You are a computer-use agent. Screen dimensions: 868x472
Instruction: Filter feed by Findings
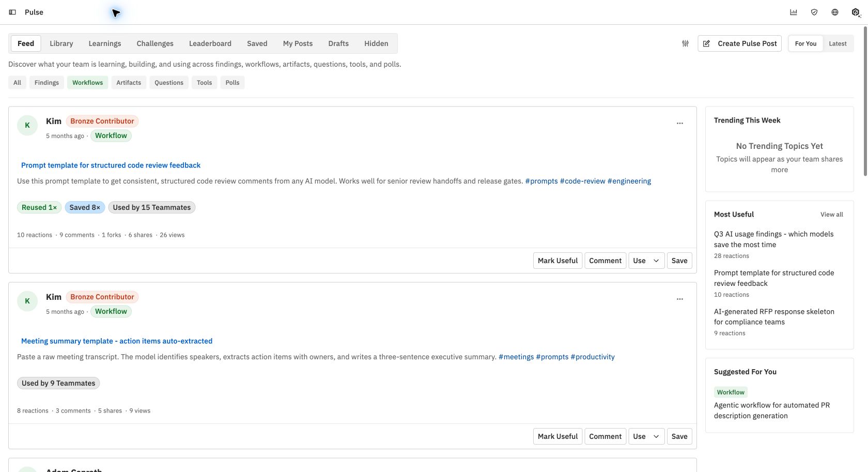47,83
